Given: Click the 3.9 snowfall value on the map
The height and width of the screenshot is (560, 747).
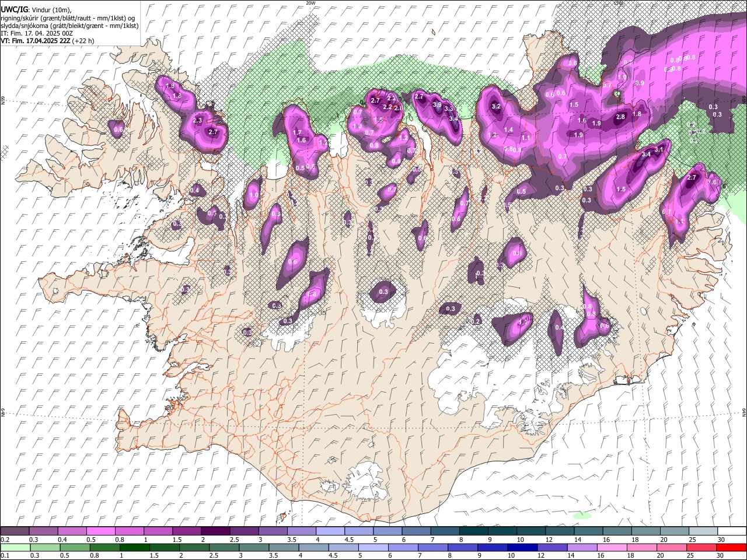Looking at the screenshot, I should click(437, 105).
